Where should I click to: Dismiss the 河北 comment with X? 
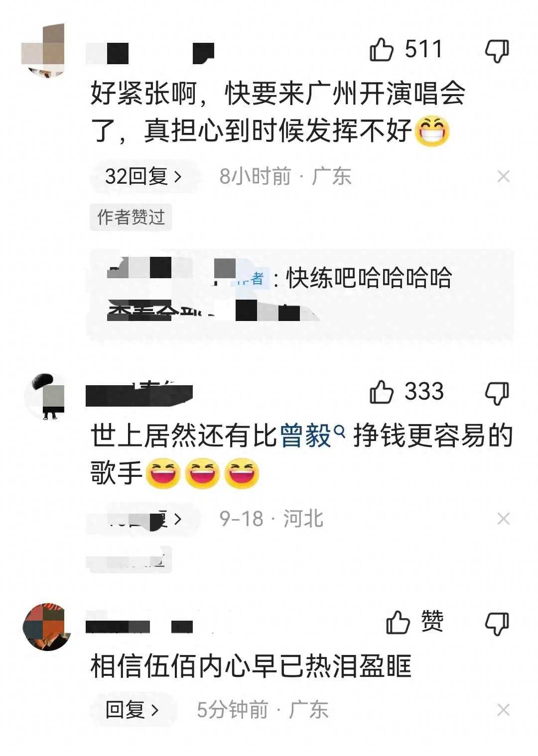click(x=504, y=519)
